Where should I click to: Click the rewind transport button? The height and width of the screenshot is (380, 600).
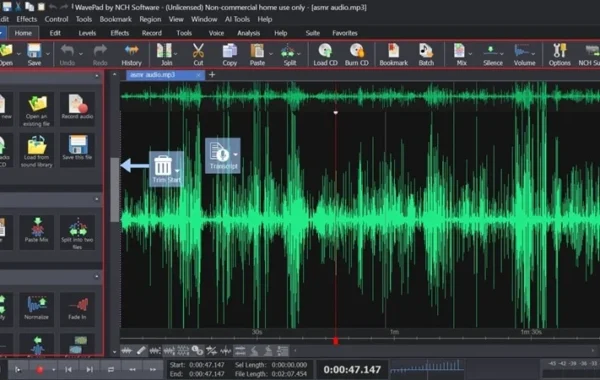click(132, 369)
